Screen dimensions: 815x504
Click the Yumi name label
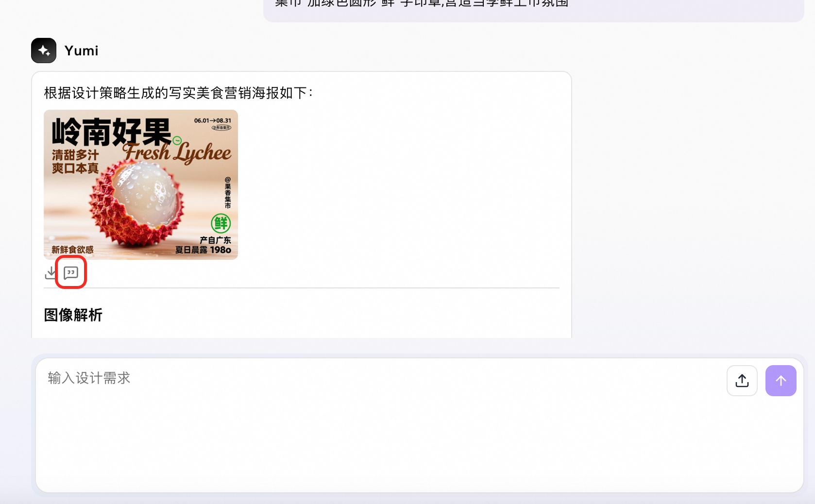coord(82,50)
